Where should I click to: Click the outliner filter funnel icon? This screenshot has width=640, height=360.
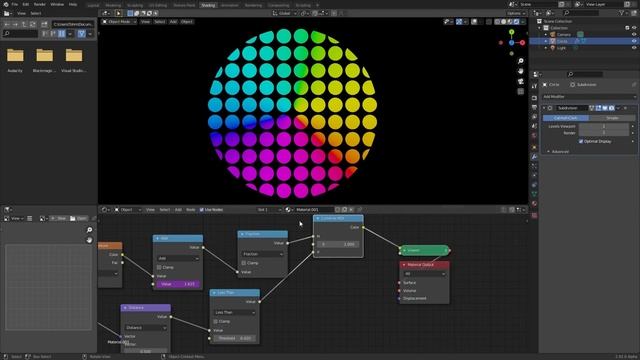click(622, 13)
